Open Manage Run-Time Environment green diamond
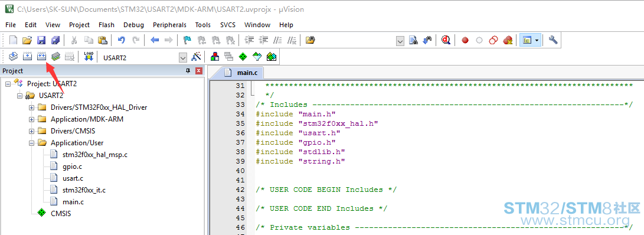The width and height of the screenshot is (644, 235). [x=243, y=56]
